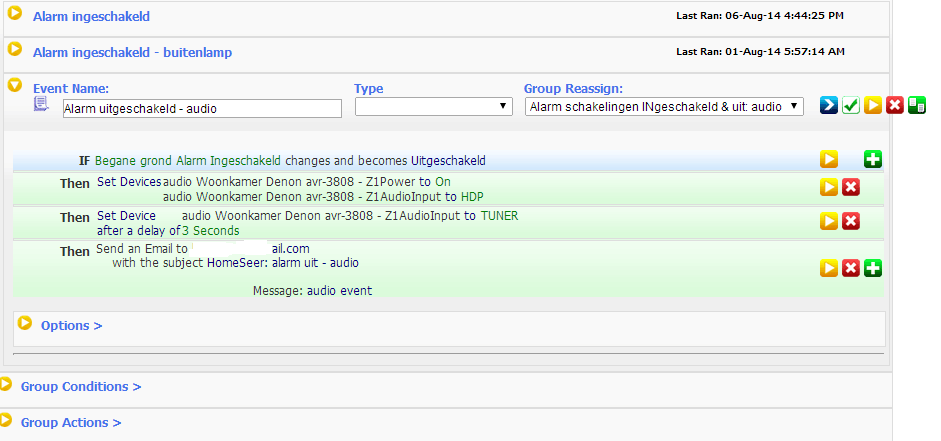Add a condition with IF row plus icon
This screenshot has width=941, height=441.
[x=873, y=160]
